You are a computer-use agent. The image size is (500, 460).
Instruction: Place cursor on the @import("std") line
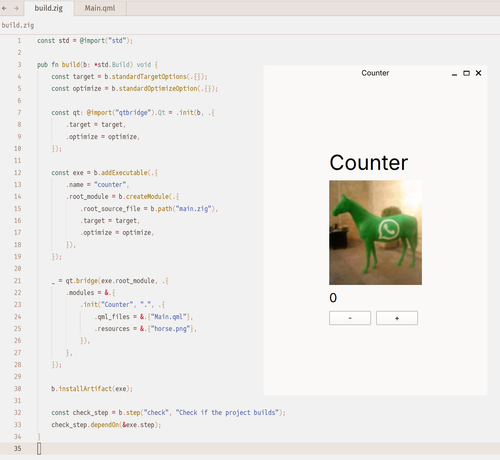85,41
